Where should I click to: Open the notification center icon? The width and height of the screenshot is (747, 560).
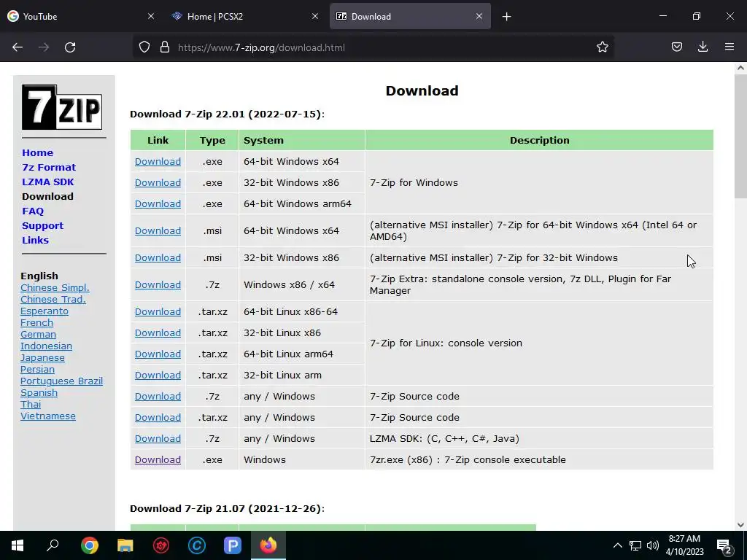724,546
